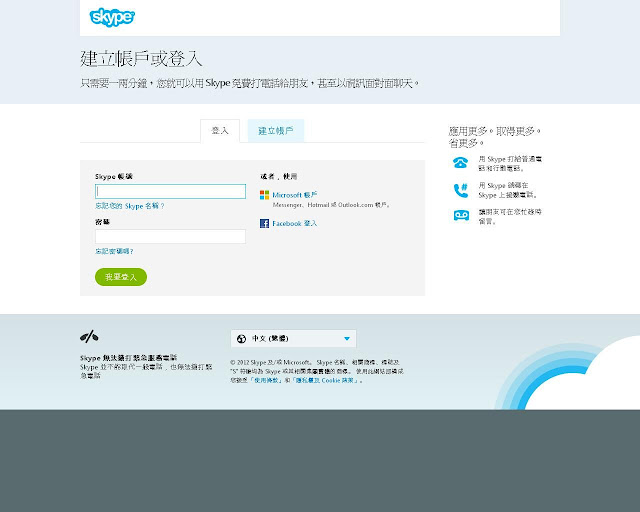Click the Skype emergency calls notice heading
Image resolution: width=640 pixels, height=512 pixels.
point(129,358)
